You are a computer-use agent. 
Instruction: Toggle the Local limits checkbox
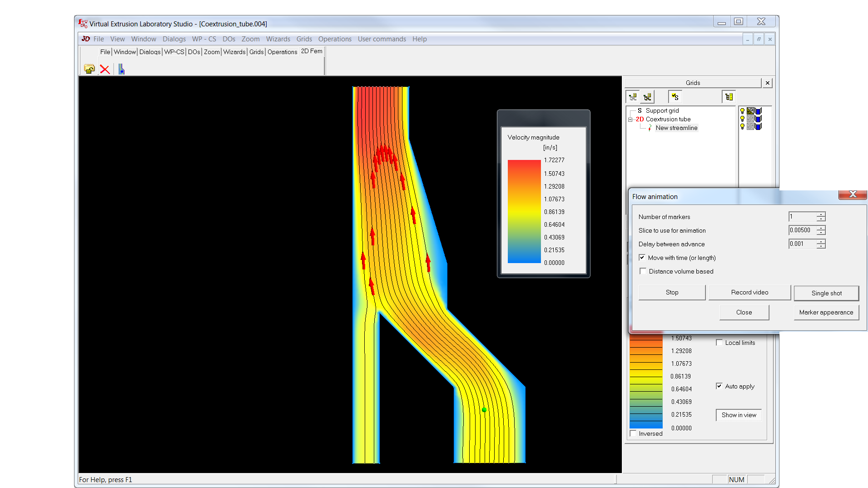click(x=719, y=343)
